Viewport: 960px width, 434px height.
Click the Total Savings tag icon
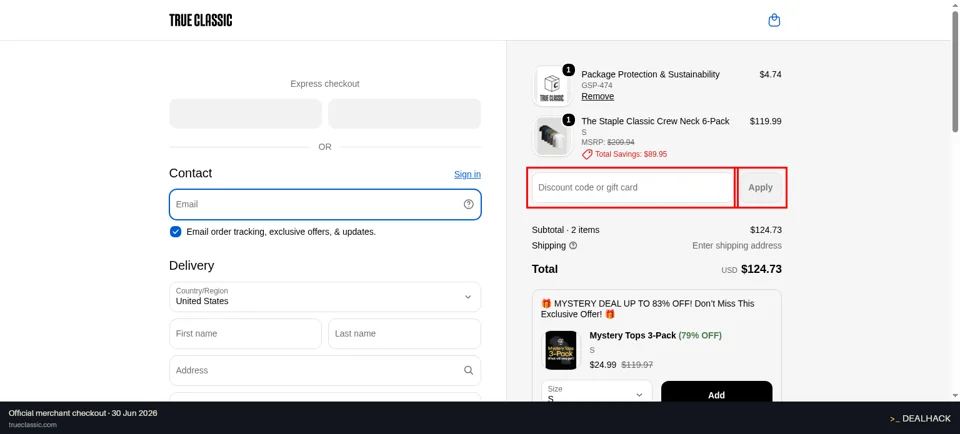[x=587, y=154]
